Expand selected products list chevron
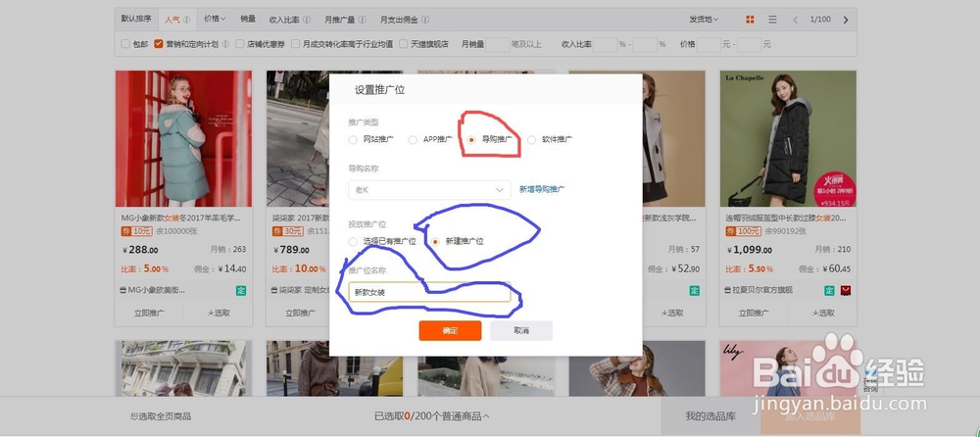 pyautogui.click(x=486, y=415)
